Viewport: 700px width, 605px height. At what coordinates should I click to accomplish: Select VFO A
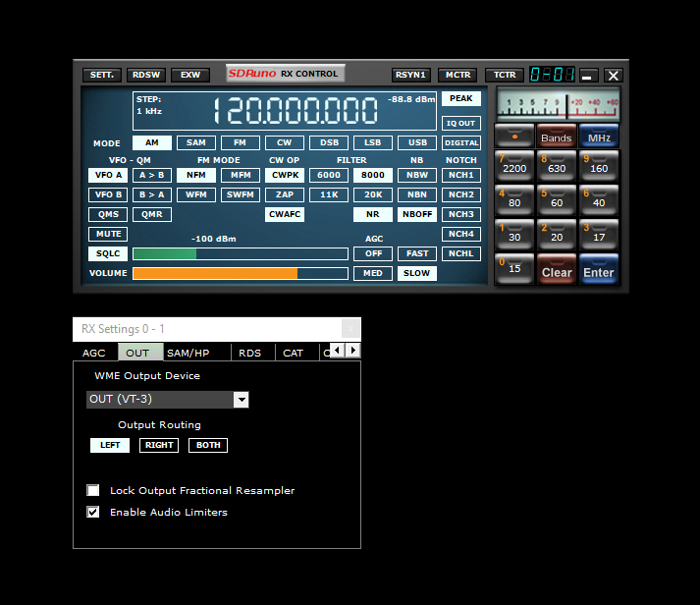point(108,175)
